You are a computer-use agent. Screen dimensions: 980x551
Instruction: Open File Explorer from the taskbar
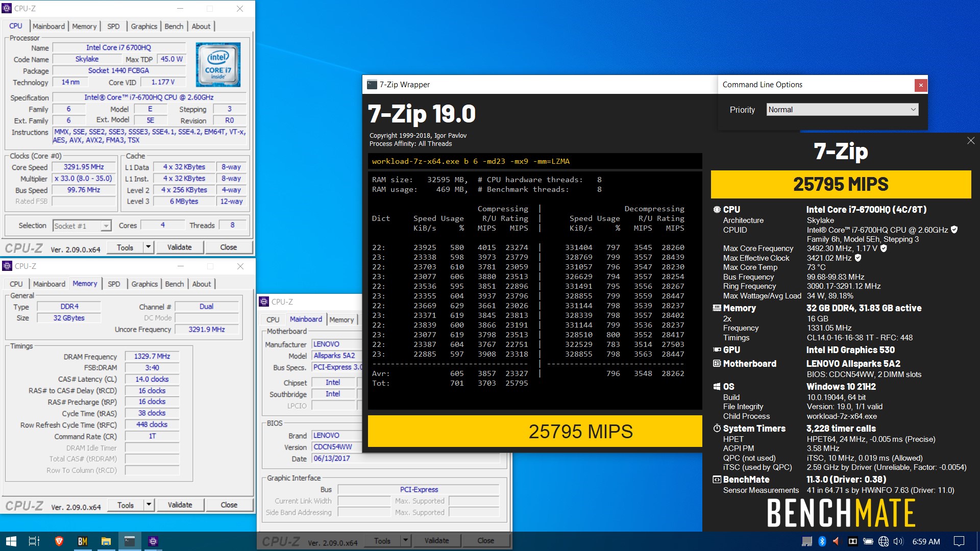point(106,541)
